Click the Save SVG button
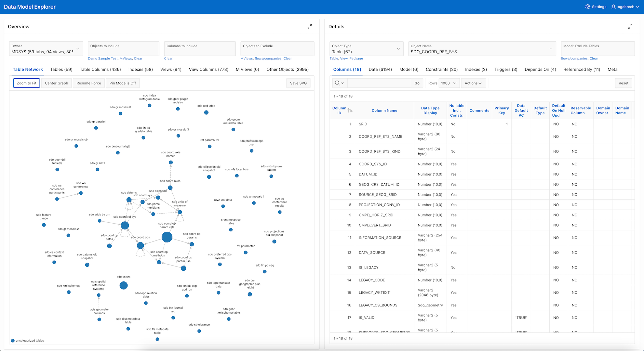644x351 pixels. pyautogui.click(x=298, y=83)
